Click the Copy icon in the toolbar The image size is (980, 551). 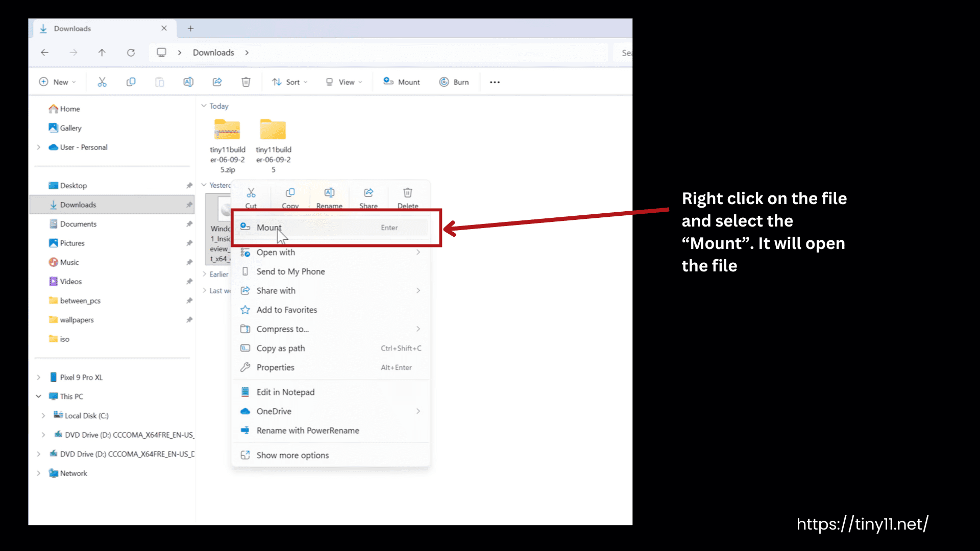131,82
